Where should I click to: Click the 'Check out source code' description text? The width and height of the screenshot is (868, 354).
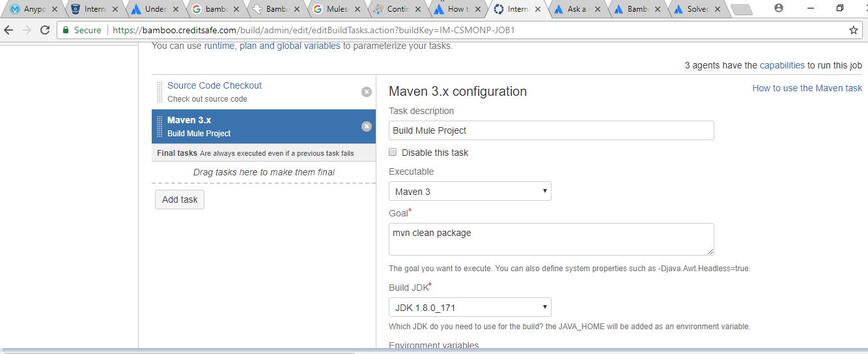click(x=207, y=99)
